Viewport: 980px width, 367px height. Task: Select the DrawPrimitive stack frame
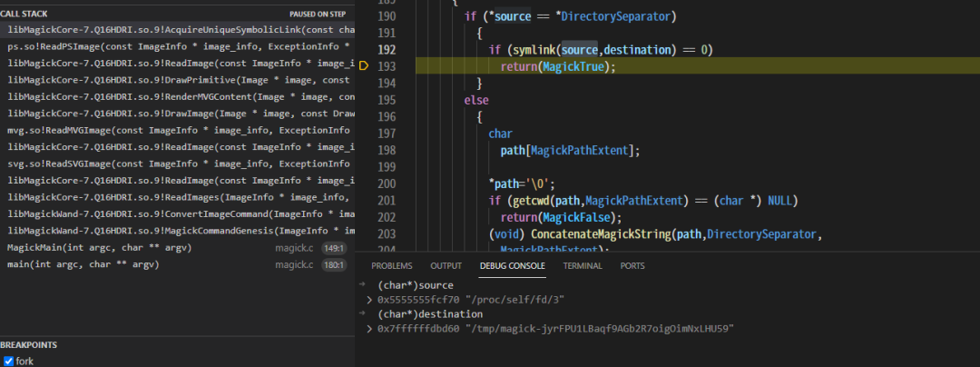(x=178, y=80)
